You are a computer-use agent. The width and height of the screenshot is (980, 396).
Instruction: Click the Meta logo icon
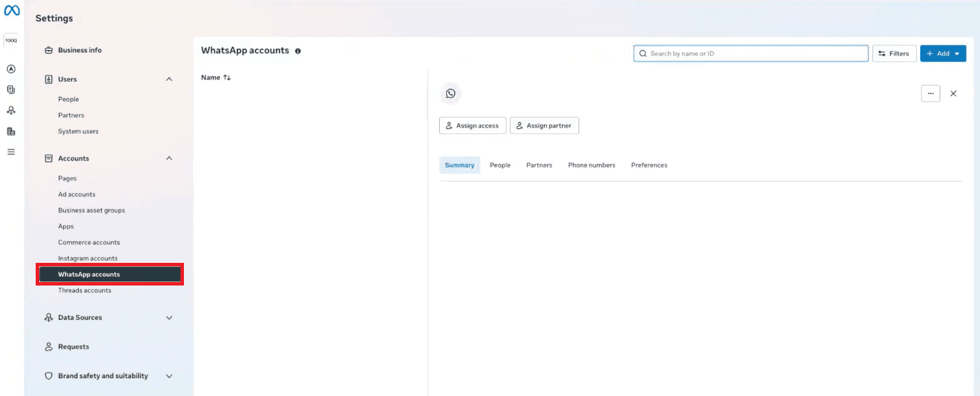[12, 11]
